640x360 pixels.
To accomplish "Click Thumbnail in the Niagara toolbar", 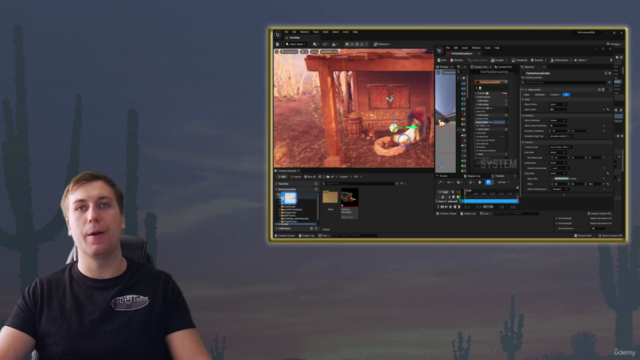I will [520, 60].
